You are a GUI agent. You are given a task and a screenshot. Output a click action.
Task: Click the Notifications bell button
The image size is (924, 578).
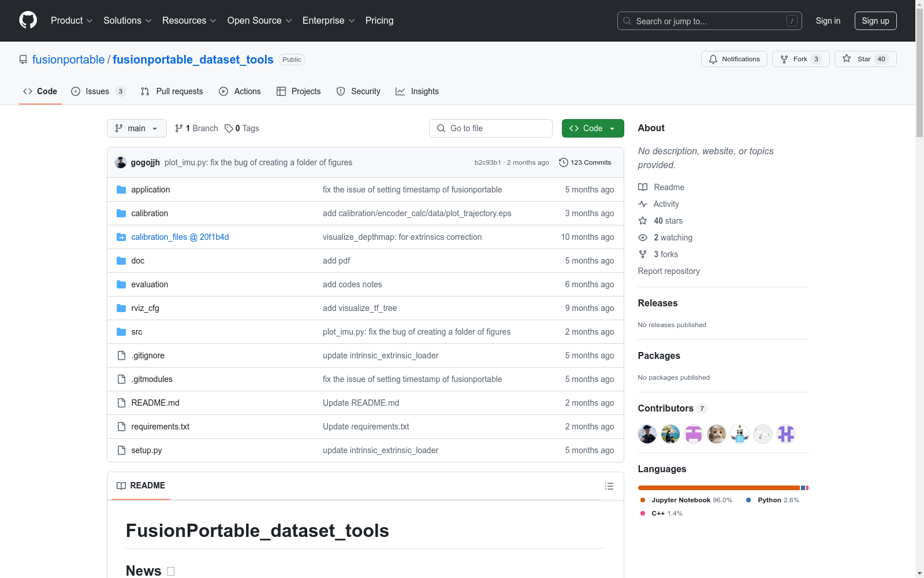tap(734, 59)
